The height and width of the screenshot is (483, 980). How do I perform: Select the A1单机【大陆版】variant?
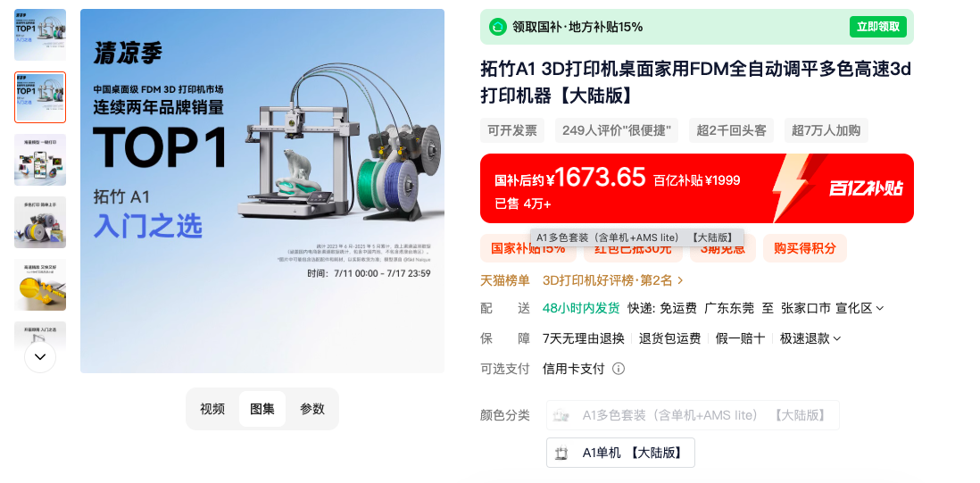click(620, 453)
